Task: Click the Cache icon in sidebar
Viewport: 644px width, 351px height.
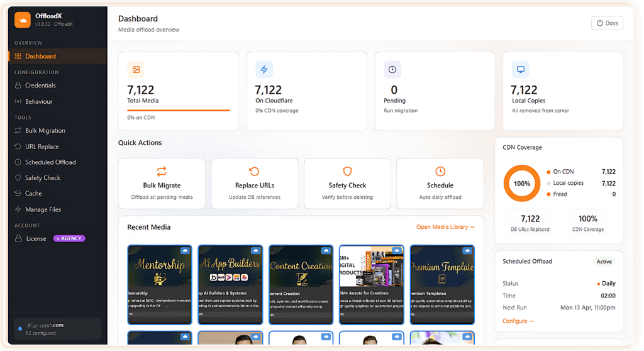Action: coord(18,194)
